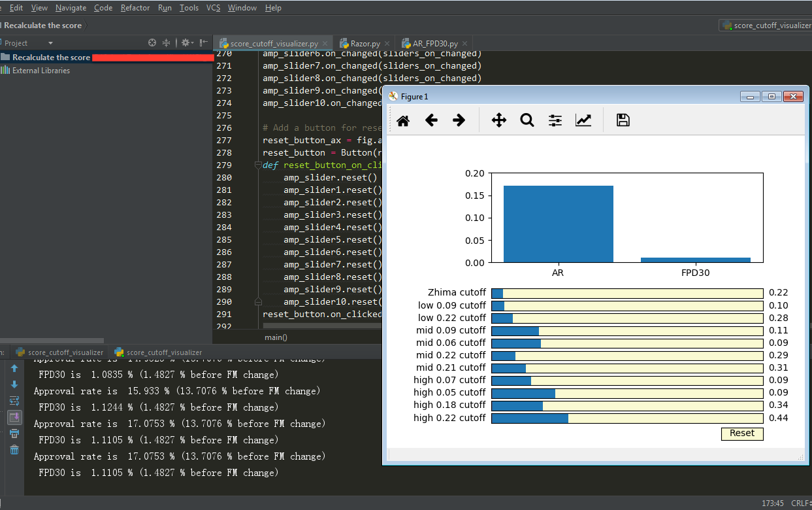Viewport: 812px width, 510px height.
Task: Reset the figure view with Home icon
Action: (x=403, y=120)
